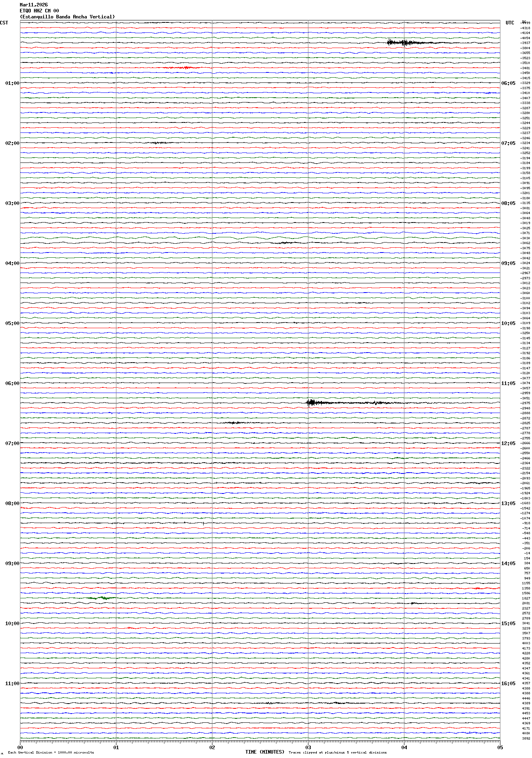Click the green wavelet near the 09:30 trace

click(102, 598)
